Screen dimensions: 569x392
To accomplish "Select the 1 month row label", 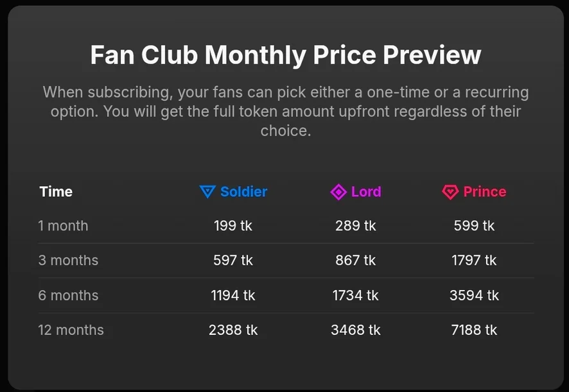I will [x=63, y=226].
